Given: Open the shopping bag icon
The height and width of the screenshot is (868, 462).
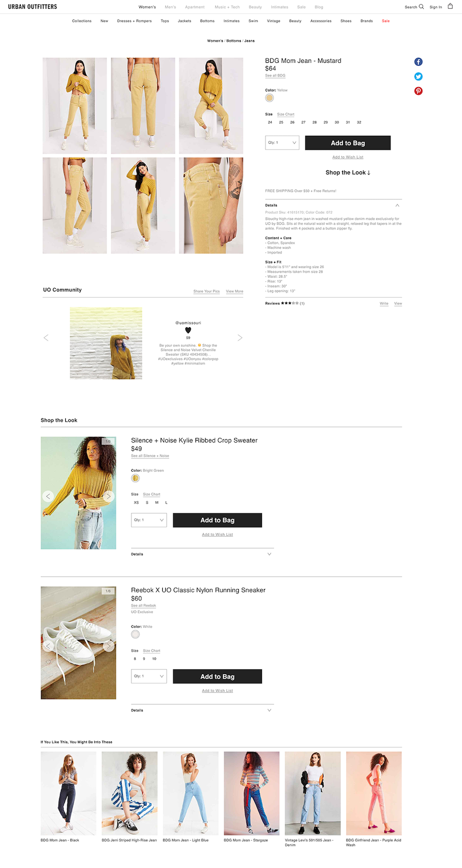Looking at the screenshot, I should (450, 6).
